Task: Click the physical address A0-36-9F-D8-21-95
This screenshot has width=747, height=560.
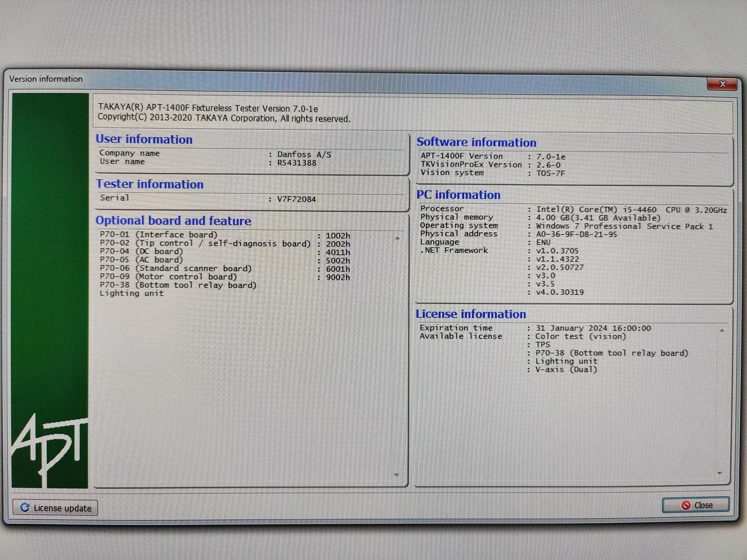Action: pyautogui.click(x=576, y=234)
